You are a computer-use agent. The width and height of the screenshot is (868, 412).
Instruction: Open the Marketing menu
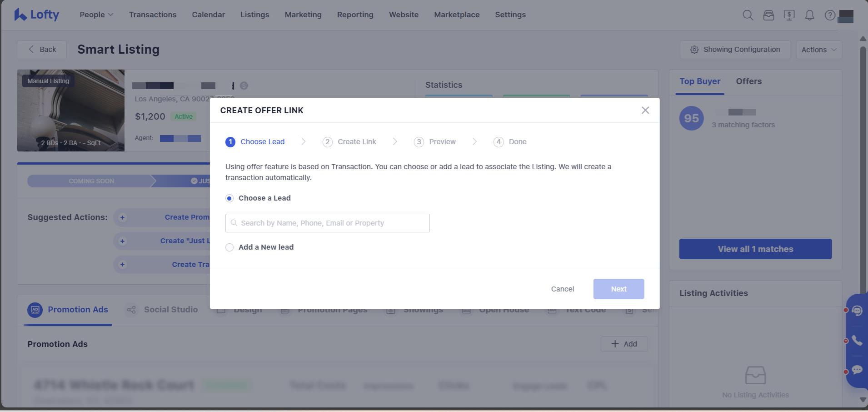pyautogui.click(x=303, y=15)
